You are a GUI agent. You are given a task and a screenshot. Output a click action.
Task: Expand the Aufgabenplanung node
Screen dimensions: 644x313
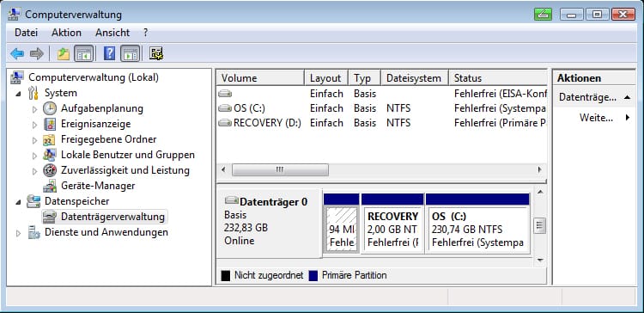click(x=34, y=109)
